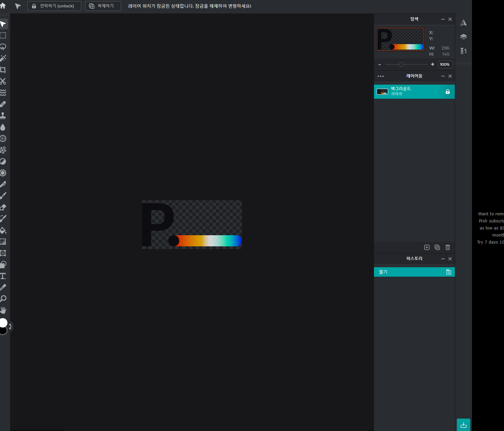Go to the Home screen icon

click(3, 6)
